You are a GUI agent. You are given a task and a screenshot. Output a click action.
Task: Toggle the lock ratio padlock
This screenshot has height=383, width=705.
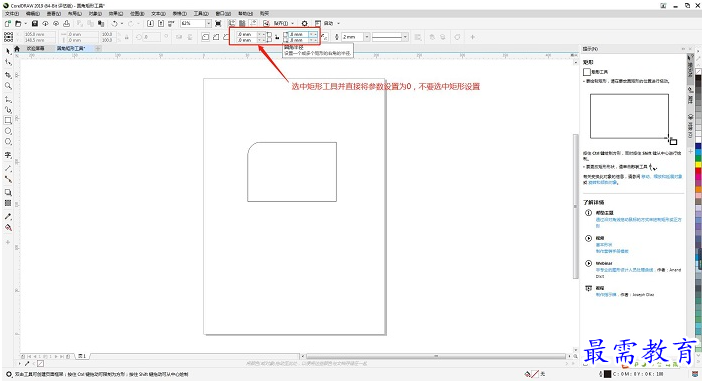(126, 37)
